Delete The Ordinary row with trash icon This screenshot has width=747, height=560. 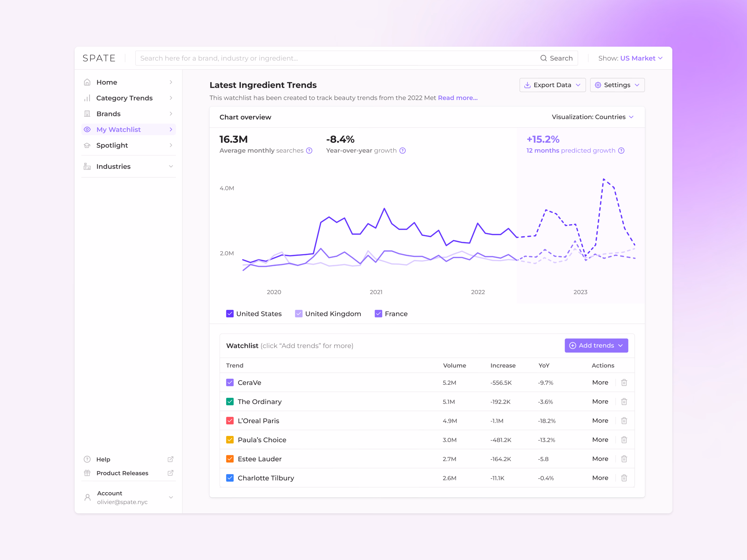624,401
